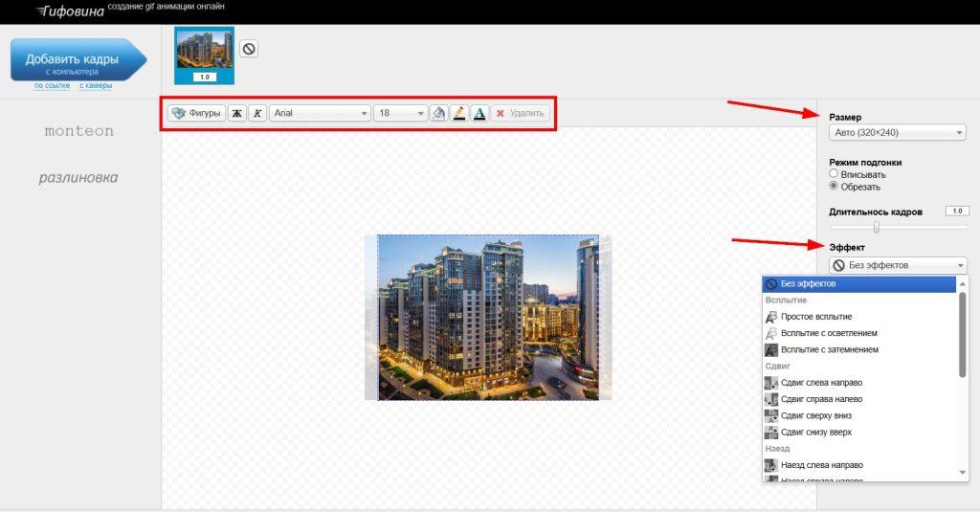Open the Размер Авто (320×240) dropdown
This screenshot has height=512, width=980.
(x=898, y=132)
